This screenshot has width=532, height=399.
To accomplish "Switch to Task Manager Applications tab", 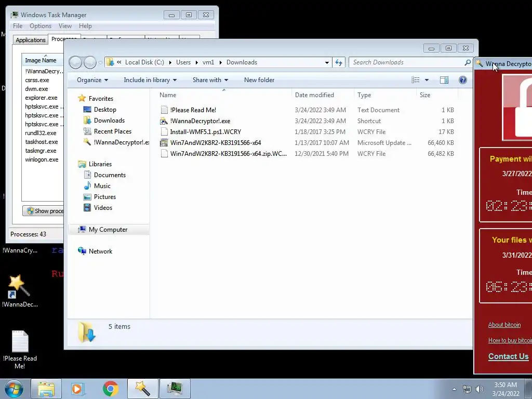I will (x=31, y=40).
